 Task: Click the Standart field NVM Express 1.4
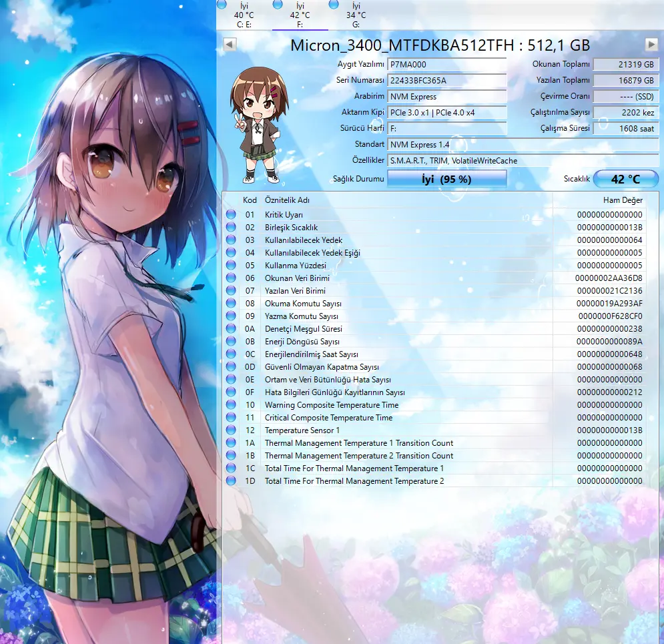coord(523,144)
